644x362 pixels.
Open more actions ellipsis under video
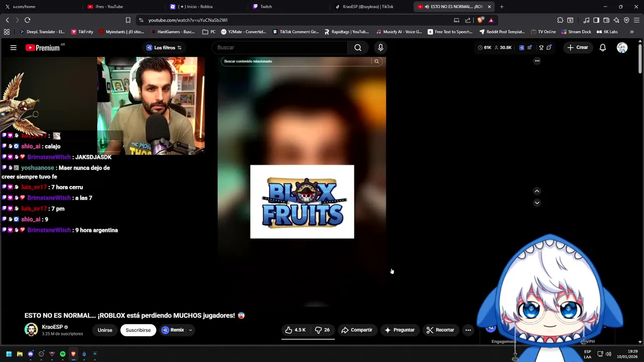pyautogui.click(x=468, y=330)
